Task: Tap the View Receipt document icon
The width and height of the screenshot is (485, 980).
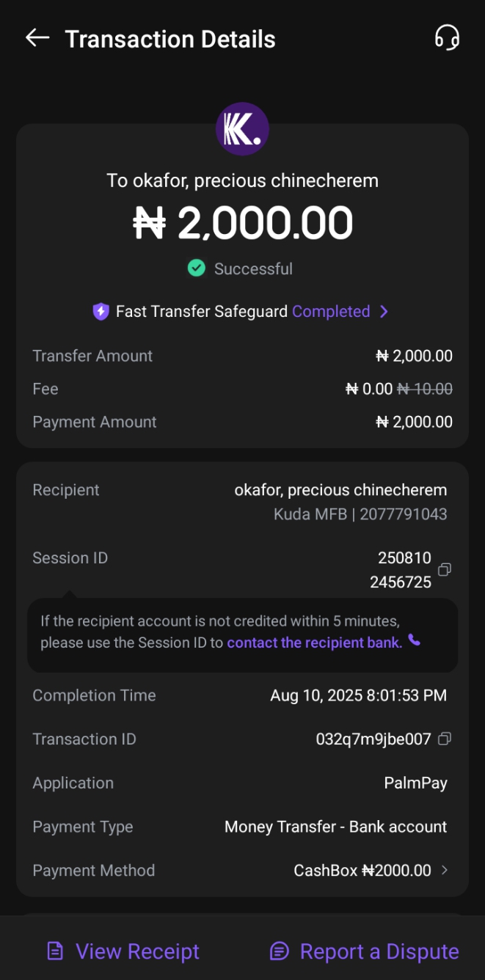Action: [55, 951]
